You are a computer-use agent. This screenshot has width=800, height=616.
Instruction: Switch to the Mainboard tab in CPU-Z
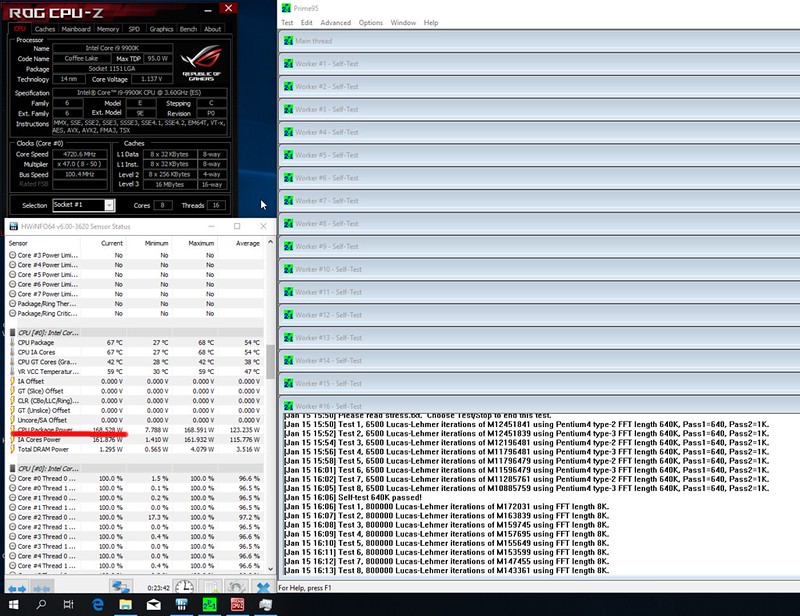[x=76, y=29]
